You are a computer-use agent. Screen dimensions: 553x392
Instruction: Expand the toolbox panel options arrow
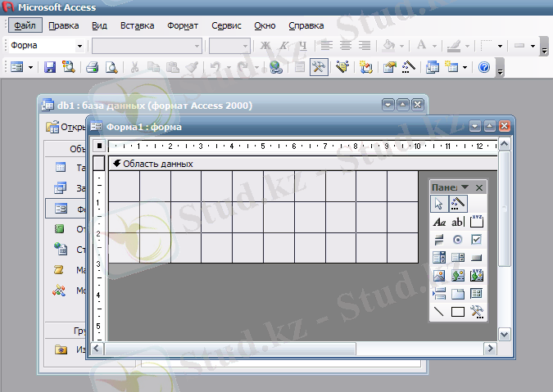[465, 187]
